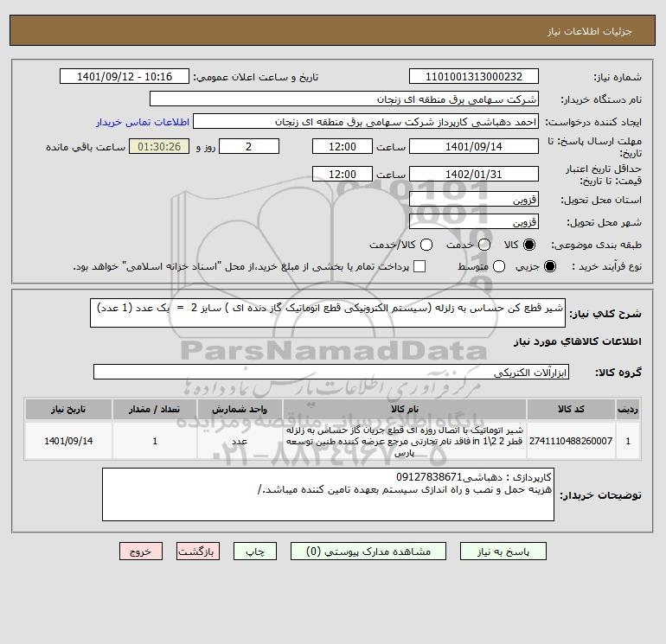The width and height of the screenshot is (666, 644).
Task: Click the واحد شمارش column header
Action: 240,409
